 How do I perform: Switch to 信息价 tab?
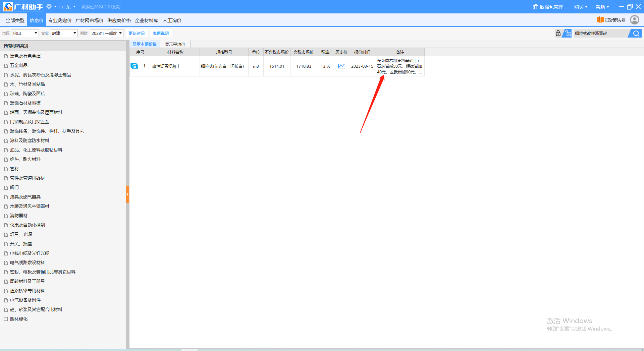tap(37, 20)
